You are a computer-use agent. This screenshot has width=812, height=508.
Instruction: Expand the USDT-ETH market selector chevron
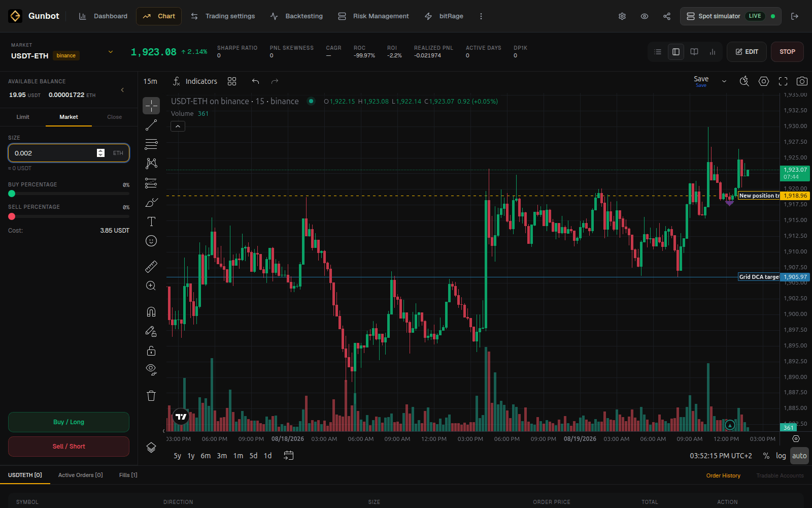click(x=111, y=52)
